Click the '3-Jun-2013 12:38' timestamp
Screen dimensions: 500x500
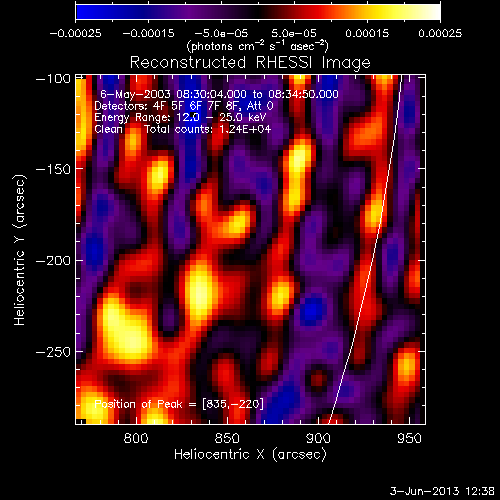[x=442, y=491]
